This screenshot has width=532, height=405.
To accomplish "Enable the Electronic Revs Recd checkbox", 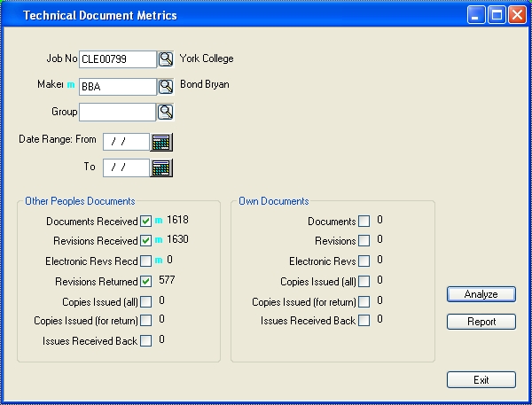I will point(146,261).
